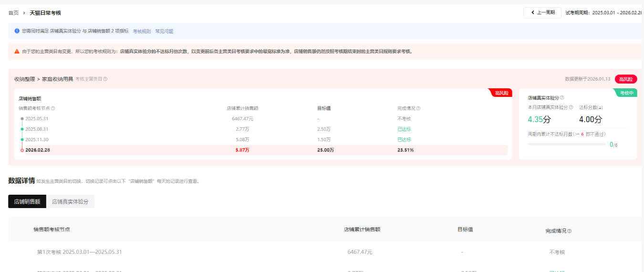Click help icon next to 完成情况 in summary card

(418, 108)
